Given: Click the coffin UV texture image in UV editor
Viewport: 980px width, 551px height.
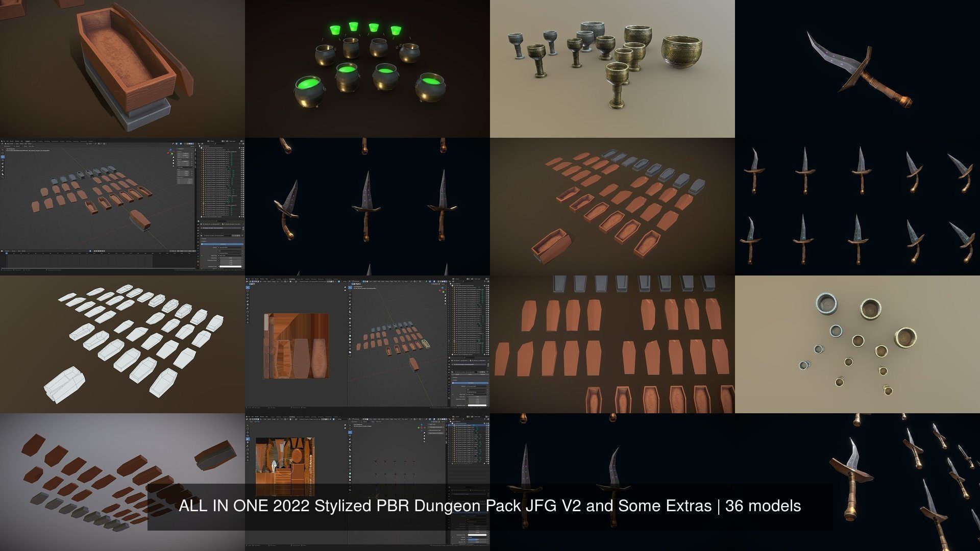Looking at the screenshot, I should click(x=296, y=346).
